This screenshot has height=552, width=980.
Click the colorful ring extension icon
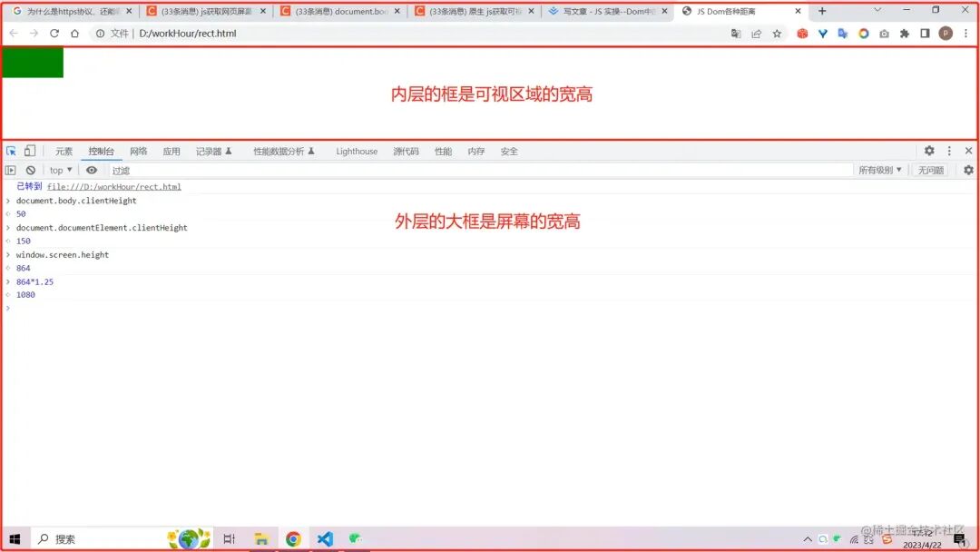pos(863,33)
